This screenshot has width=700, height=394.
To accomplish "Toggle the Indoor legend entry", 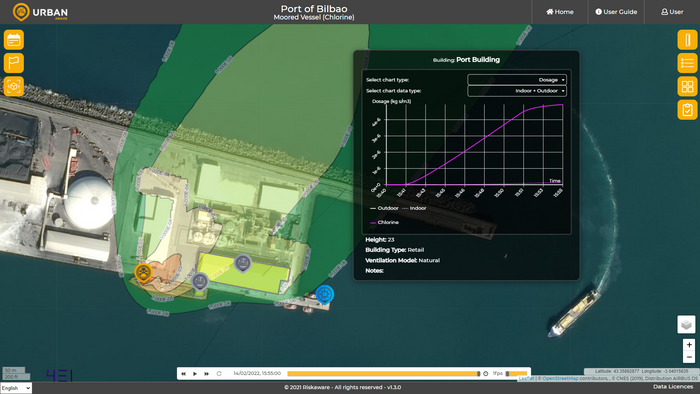I will pyautogui.click(x=415, y=208).
